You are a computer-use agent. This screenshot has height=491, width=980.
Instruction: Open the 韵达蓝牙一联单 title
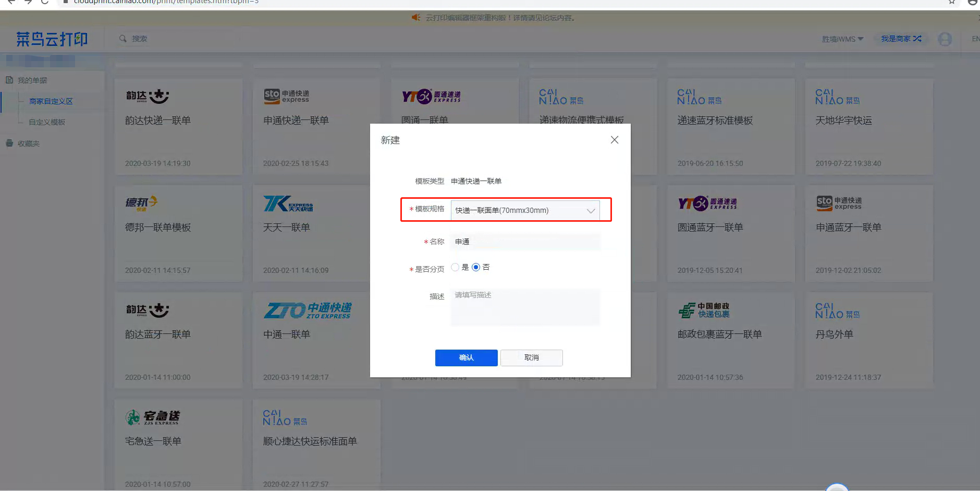[x=158, y=334]
